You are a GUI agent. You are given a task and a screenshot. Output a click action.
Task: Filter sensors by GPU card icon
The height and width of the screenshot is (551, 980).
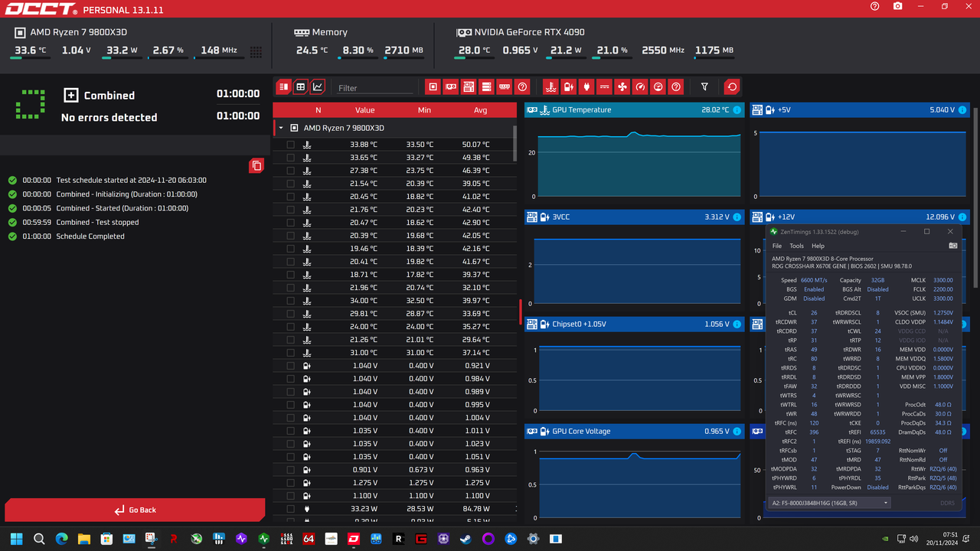click(451, 87)
